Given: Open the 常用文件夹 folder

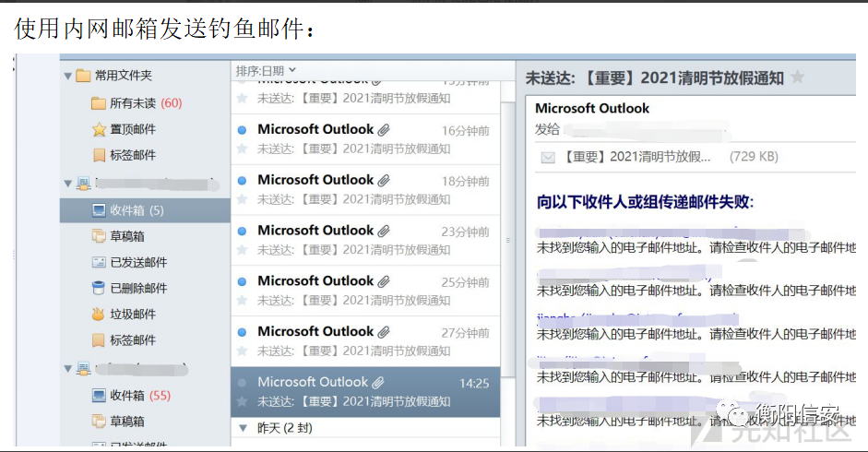Looking at the screenshot, I should [114, 76].
